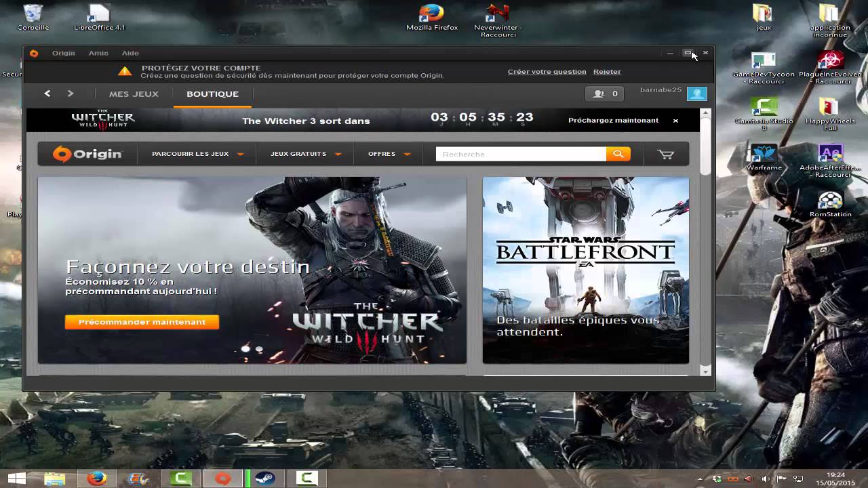Open the Star Wars Battlefront promo tile

click(x=585, y=270)
